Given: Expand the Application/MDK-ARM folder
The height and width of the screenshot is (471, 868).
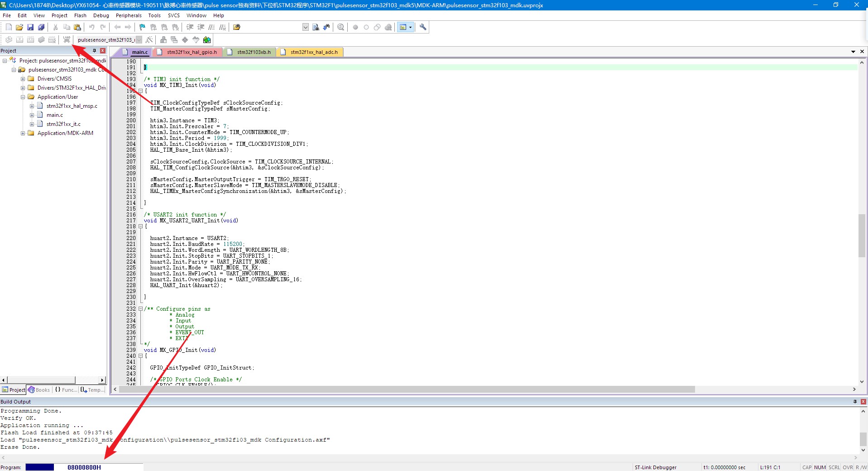Looking at the screenshot, I should [x=23, y=133].
